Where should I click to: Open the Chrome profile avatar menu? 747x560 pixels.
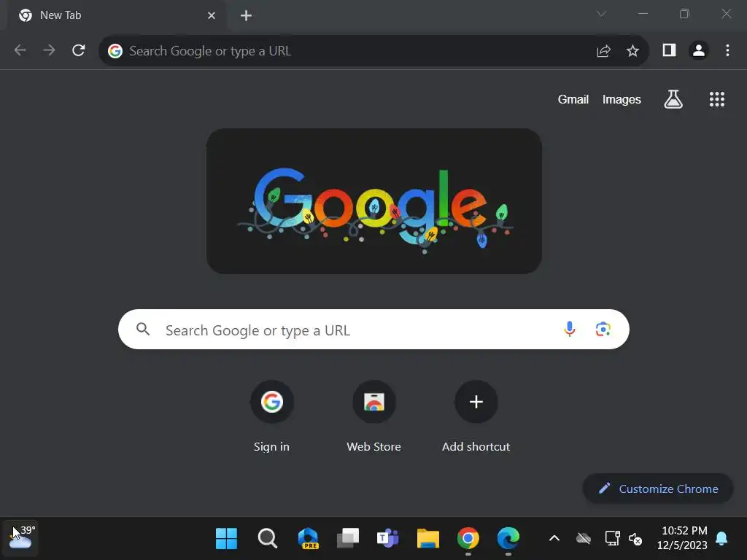pyautogui.click(x=699, y=50)
